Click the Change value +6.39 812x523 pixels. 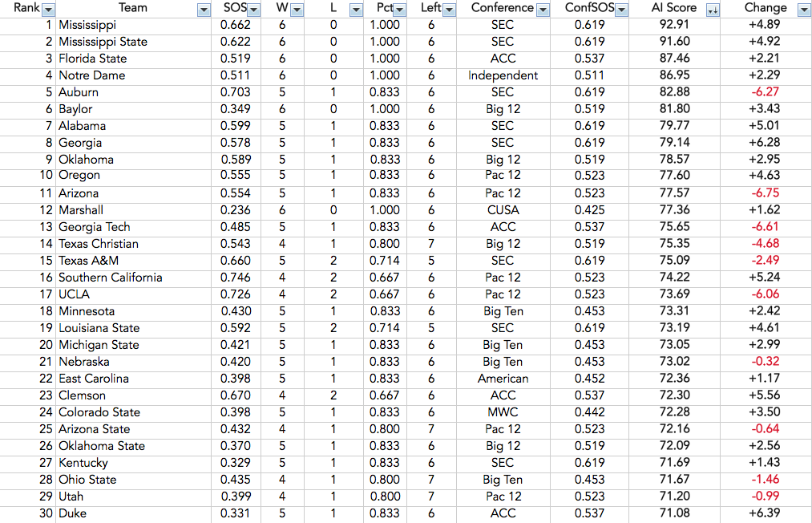765,513
